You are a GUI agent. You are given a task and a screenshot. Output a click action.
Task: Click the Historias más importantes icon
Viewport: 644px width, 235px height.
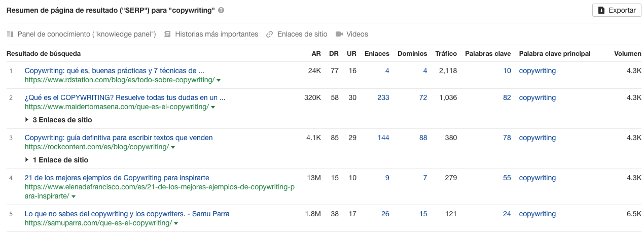pos(167,35)
